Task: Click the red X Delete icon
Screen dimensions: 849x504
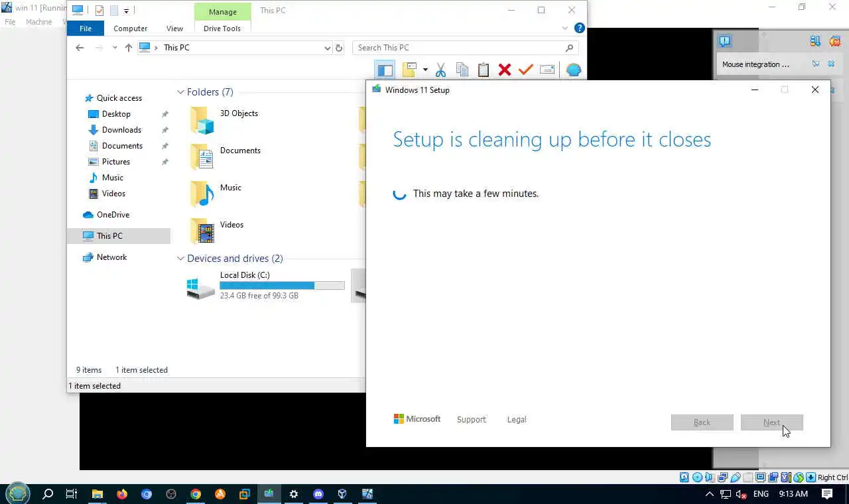Action: pos(505,70)
